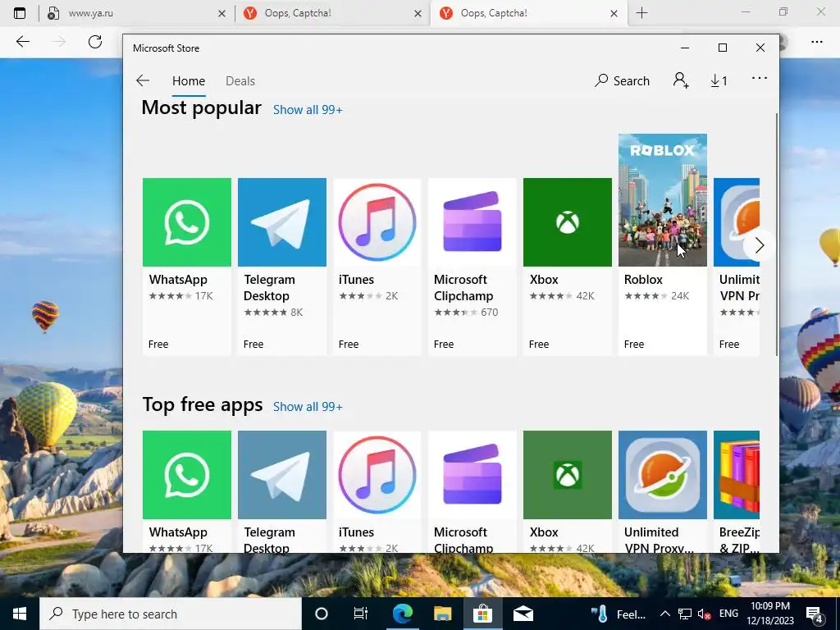
Task: Click the Store window vertical scrollbar
Action: pyautogui.click(x=776, y=234)
